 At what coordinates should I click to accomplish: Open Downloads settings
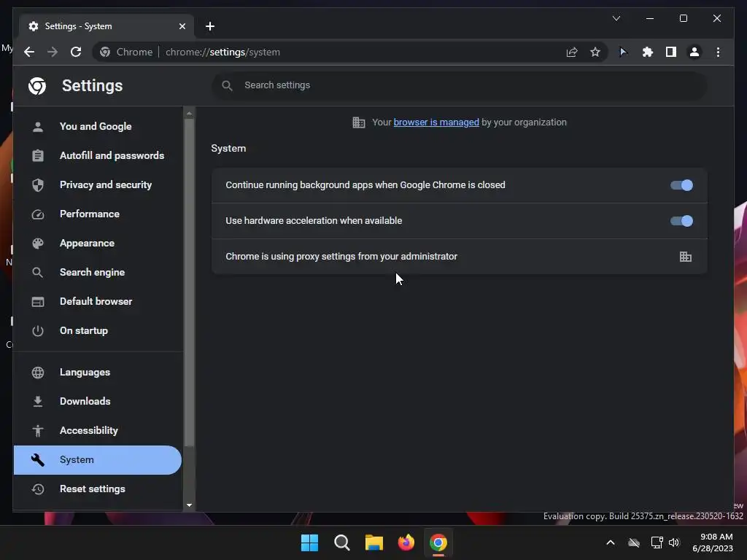click(98, 401)
